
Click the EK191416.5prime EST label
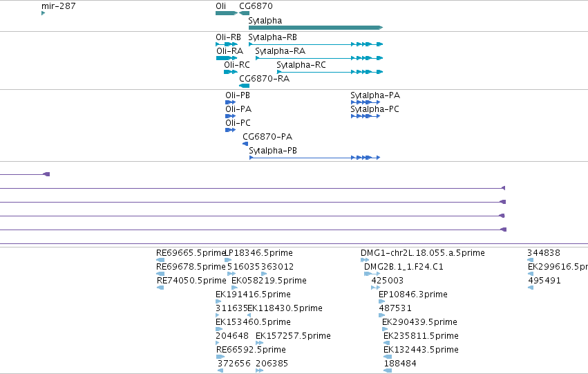pyautogui.click(x=253, y=294)
